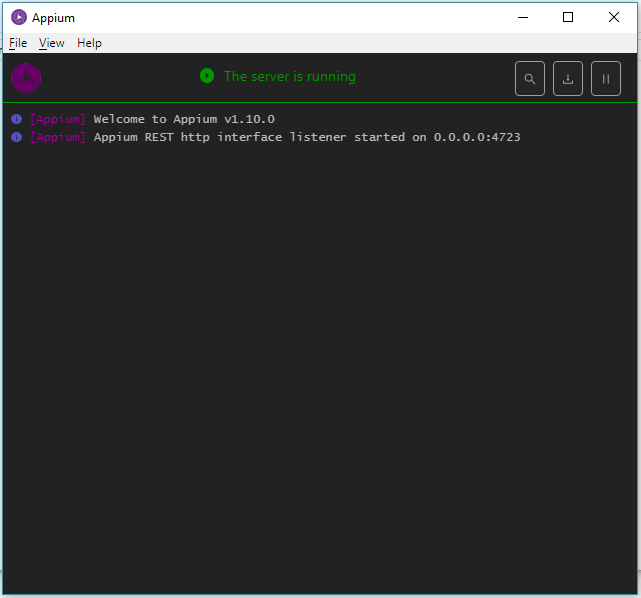Screen dimensions: 641x598
Task: Select 'The server is running' status text
Action: (x=290, y=76)
